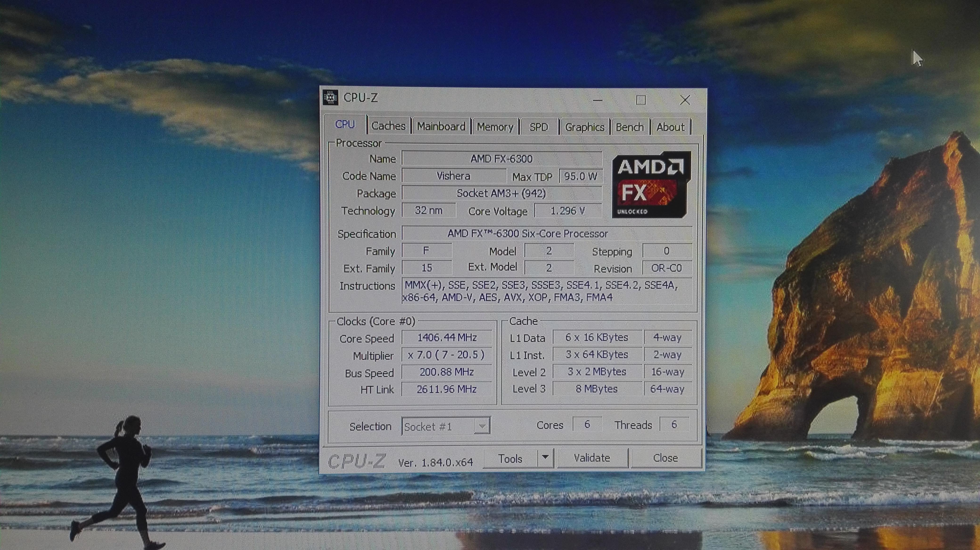Open the SPD tab

click(539, 127)
